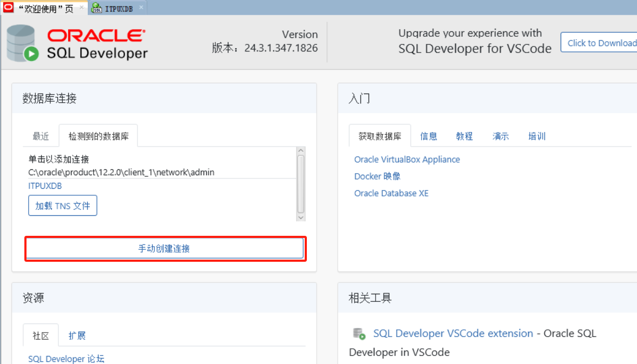Click the 数据库连接 panel heading
Image resolution: width=637 pixels, height=364 pixels.
pos(50,98)
